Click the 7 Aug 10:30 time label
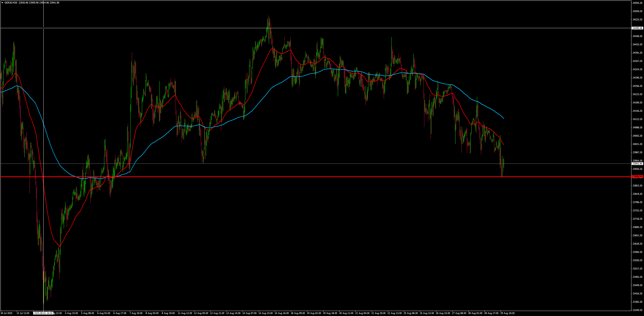The image size is (644, 316). point(136,313)
